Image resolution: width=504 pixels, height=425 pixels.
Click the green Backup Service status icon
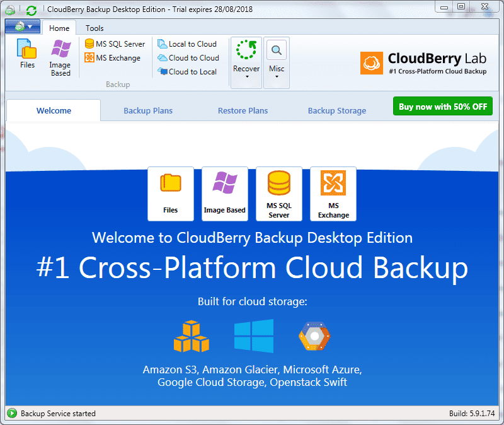coord(12,414)
